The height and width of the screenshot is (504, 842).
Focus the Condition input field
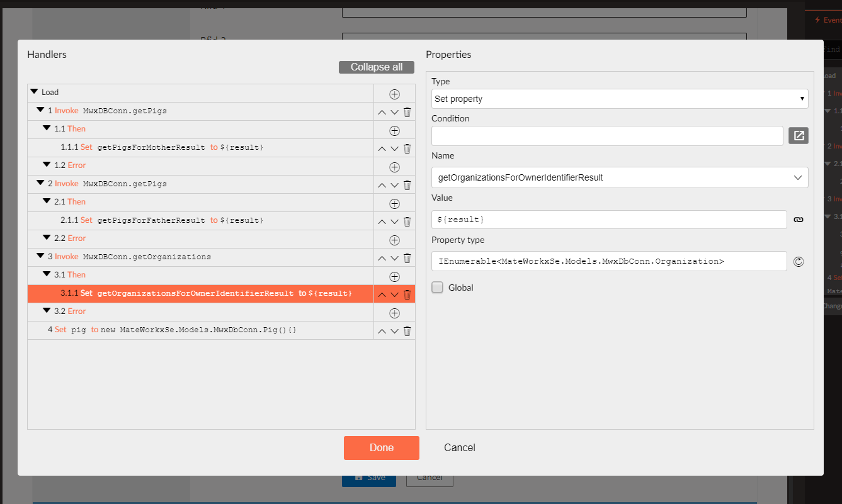pyautogui.click(x=607, y=136)
